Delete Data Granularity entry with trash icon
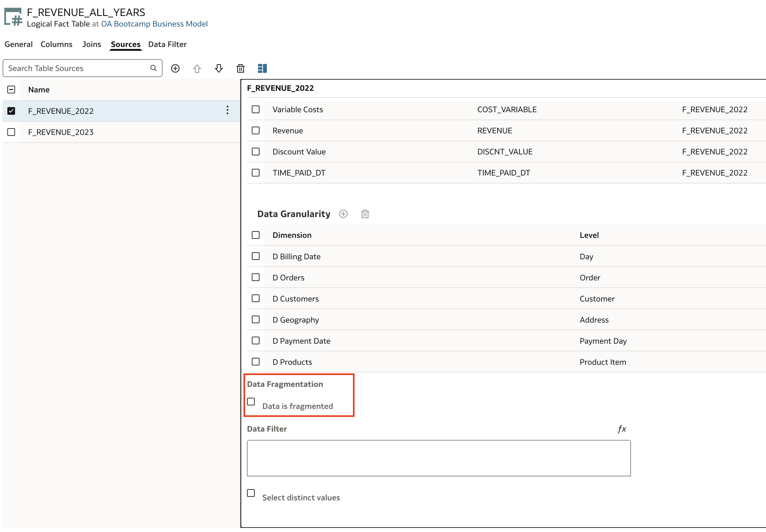Viewport: 766px width, 532px height. point(365,214)
